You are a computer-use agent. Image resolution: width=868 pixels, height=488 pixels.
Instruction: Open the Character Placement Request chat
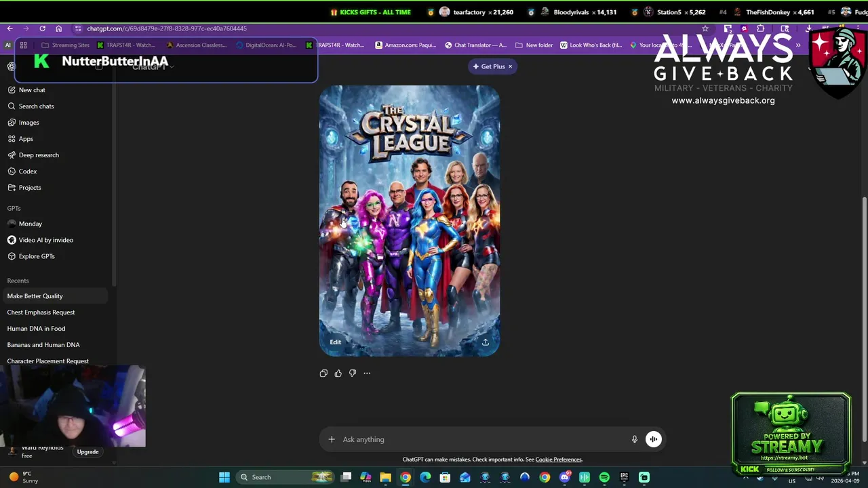click(x=54, y=361)
